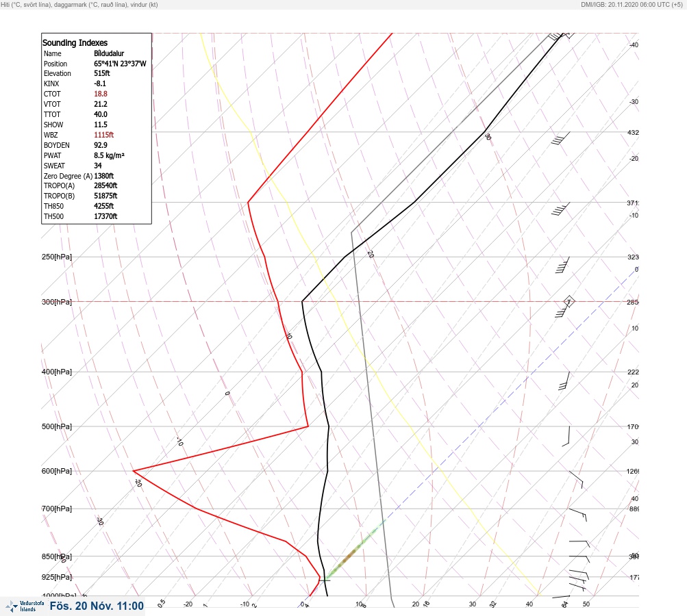Screen dimensions: 687x616
Task: Click the '925[hPa]' pressure label
Action: coord(57,577)
